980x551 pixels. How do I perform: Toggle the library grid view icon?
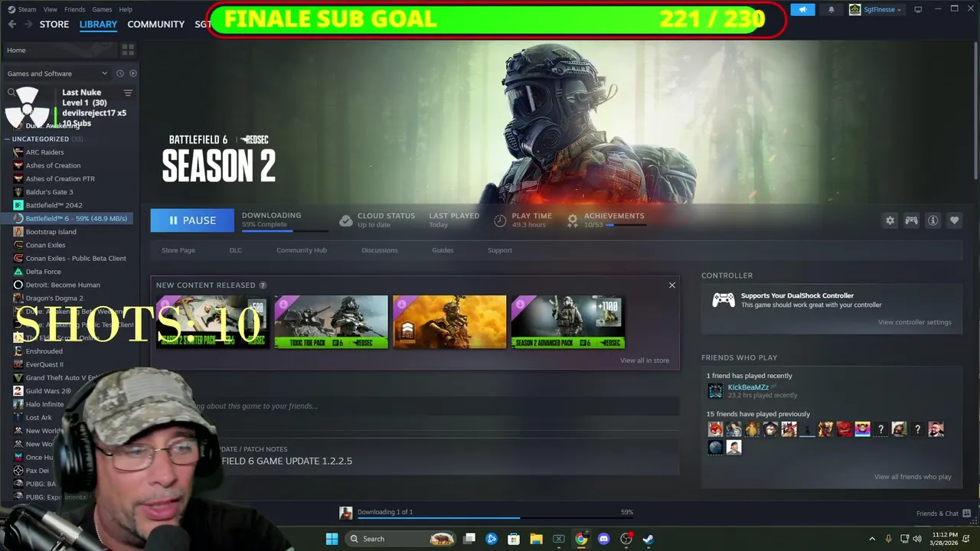coord(128,50)
